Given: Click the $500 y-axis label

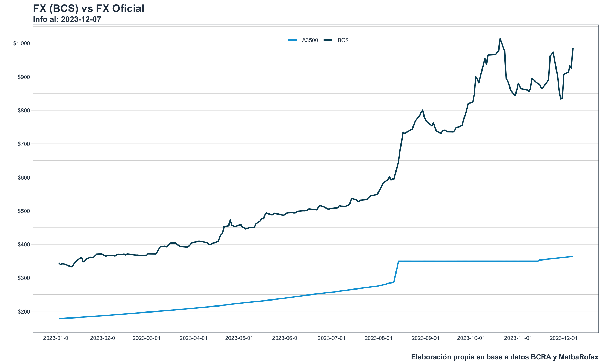Looking at the screenshot, I should point(24,211).
